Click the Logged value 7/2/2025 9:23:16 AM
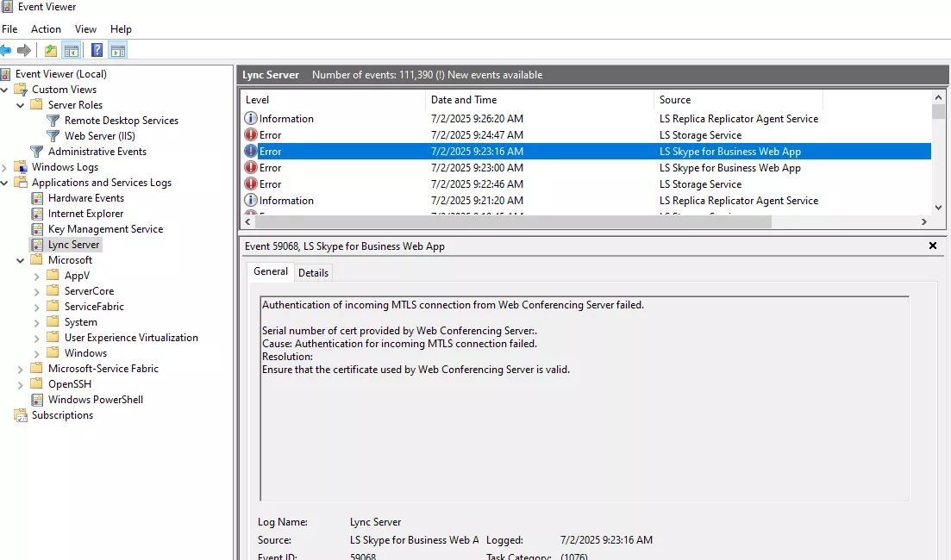 pyautogui.click(x=606, y=540)
